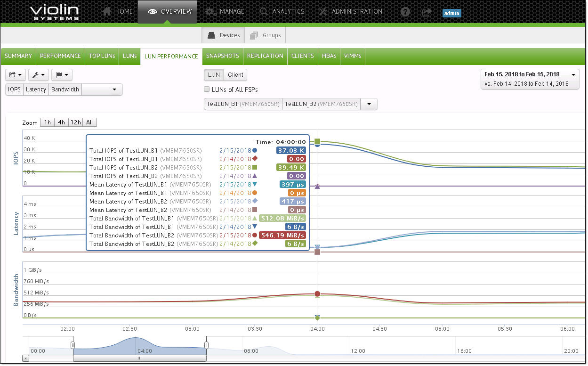Select the LUN PERFORMANCE tab
The image size is (588, 366).
tap(171, 56)
